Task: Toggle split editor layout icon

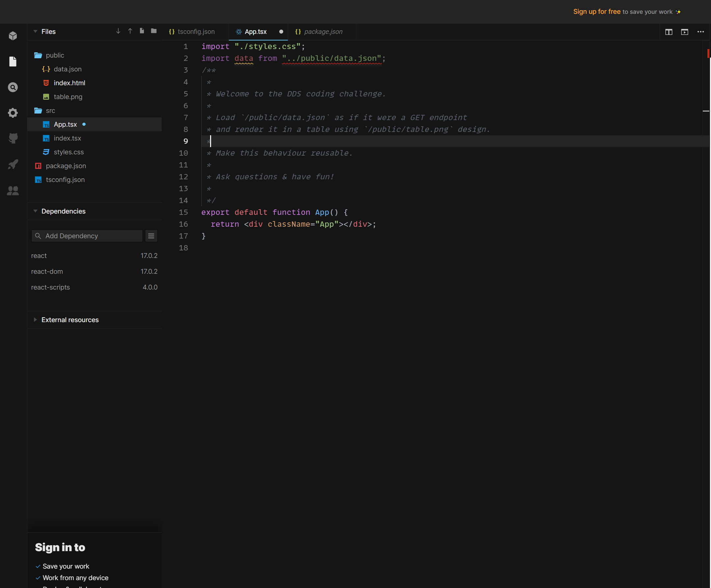Action: coord(668,32)
